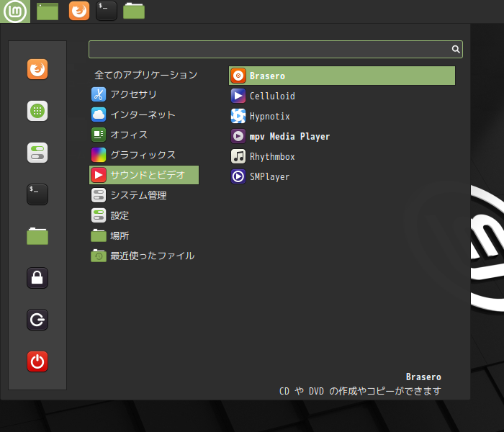The width and height of the screenshot is (504, 432).
Task: Click the Rhythmbox music note icon
Action: [238, 156]
